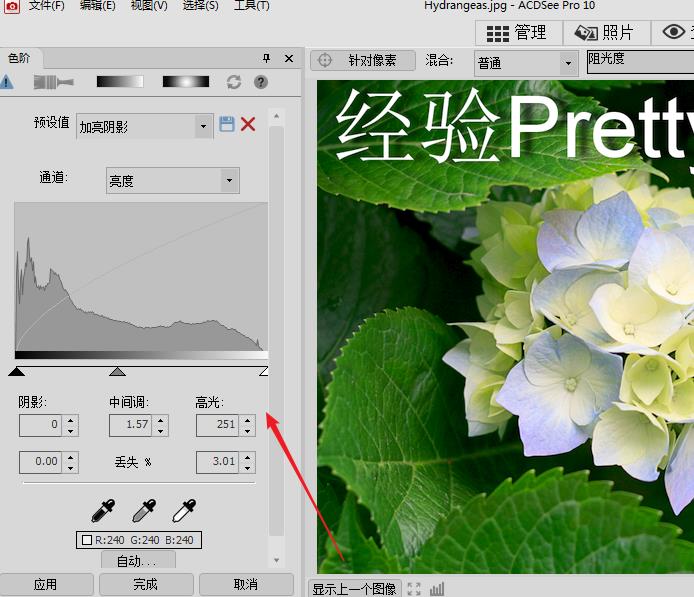This screenshot has height=597, width=694.
Task: Pick the gray point eyedropper
Action: click(x=144, y=510)
